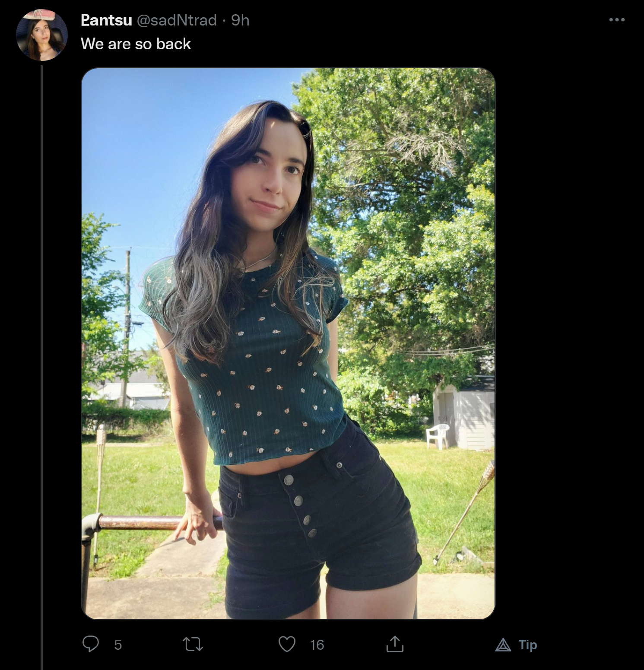
Task: Click the Tip text label
Action: (528, 645)
